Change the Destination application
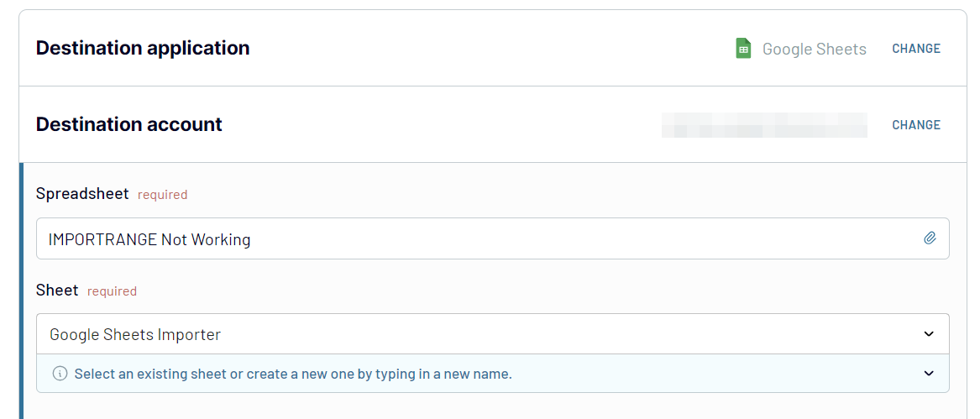 pyautogui.click(x=916, y=49)
